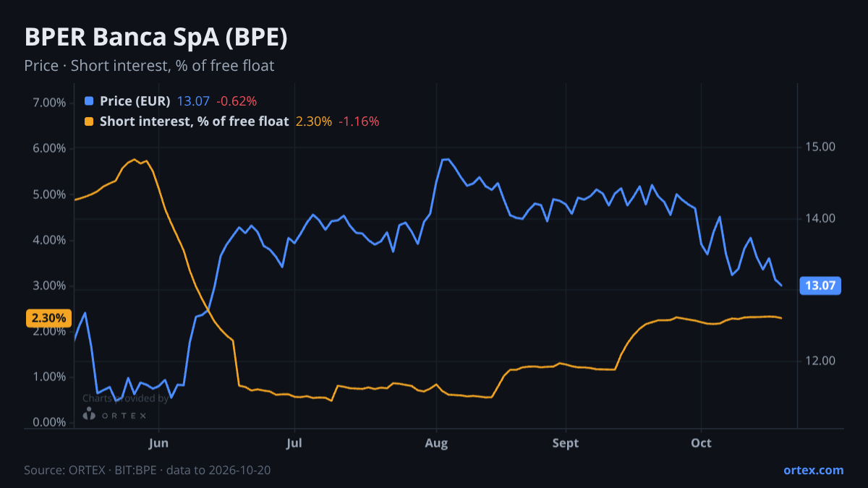Click the source line with data to 2026-10-20
Image resolution: width=868 pixels, height=488 pixels.
point(148,470)
